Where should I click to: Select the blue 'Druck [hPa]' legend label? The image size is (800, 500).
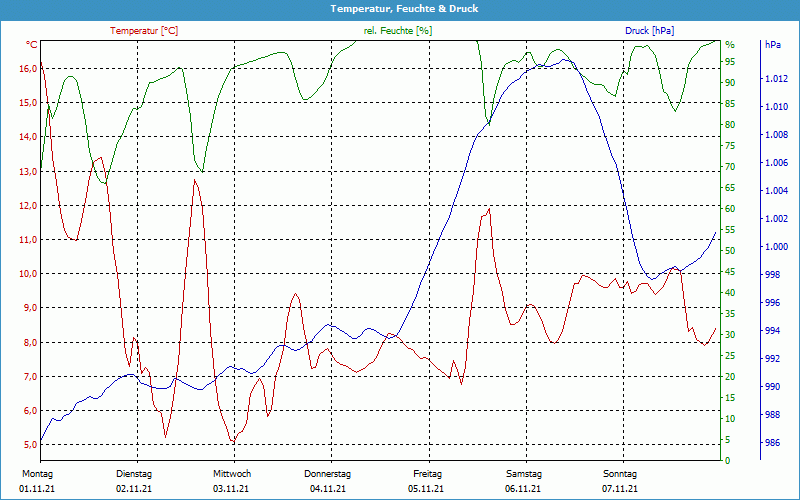[649, 31]
